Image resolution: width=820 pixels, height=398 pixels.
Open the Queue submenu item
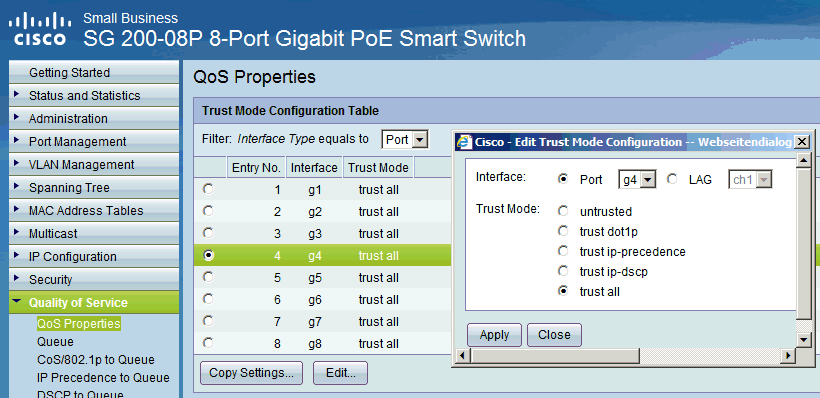click(x=55, y=342)
